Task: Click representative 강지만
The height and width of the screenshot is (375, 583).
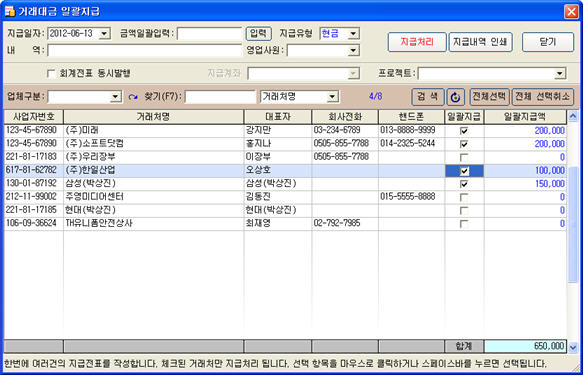Action: 258,130
